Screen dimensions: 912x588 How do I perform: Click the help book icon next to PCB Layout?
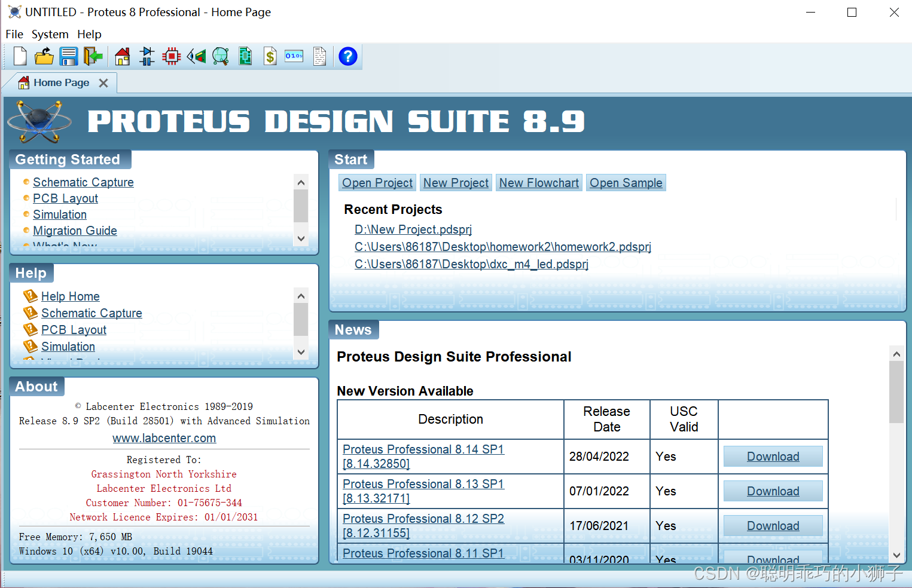pyautogui.click(x=30, y=329)
